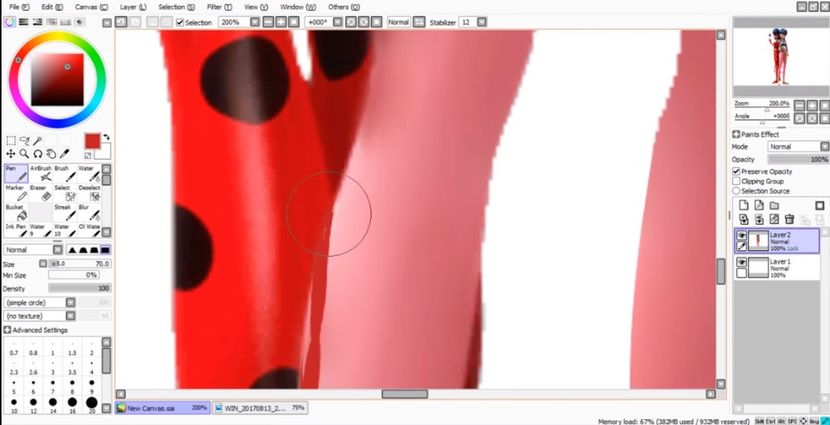
Task: Enable Clipping Group
Action: (x=736, y=181)
